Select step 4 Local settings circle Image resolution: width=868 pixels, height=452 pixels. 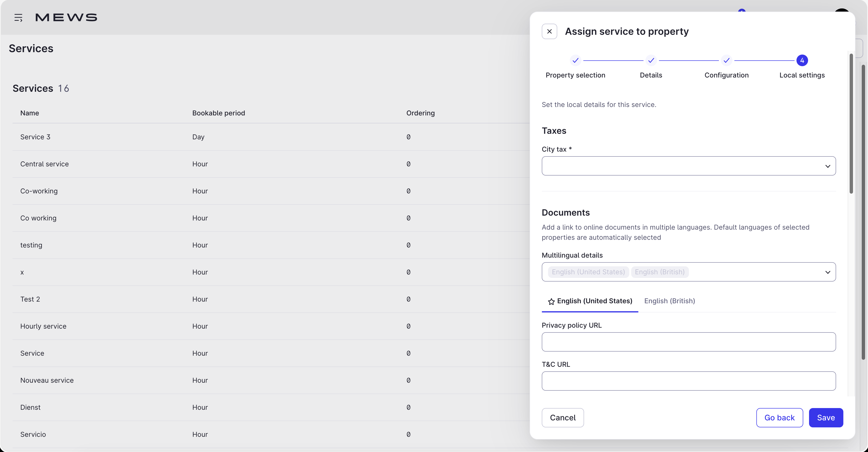802,61
